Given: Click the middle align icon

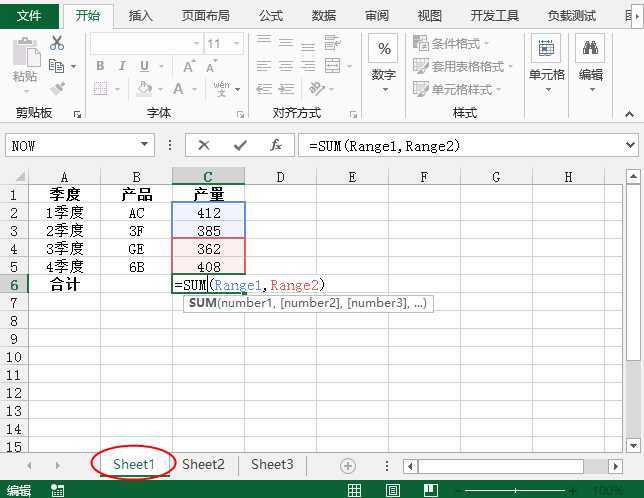Looking at the screenshot, I should [x=286, y=43].
